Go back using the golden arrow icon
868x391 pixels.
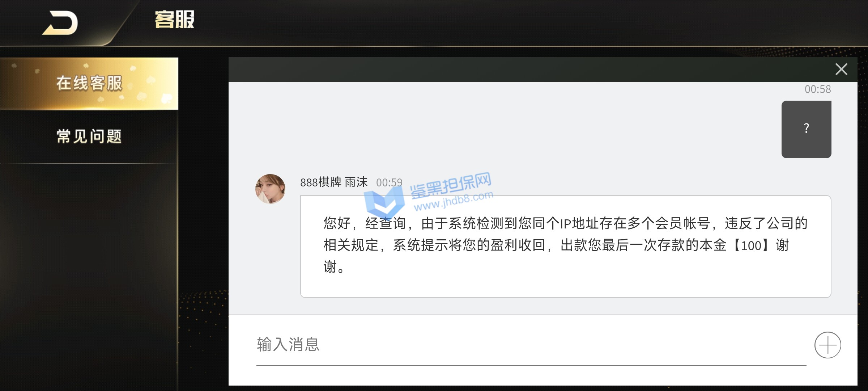60,23
